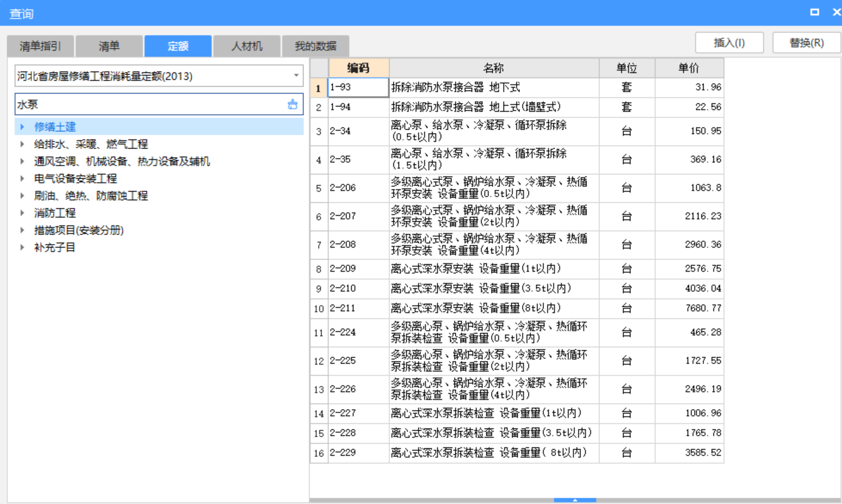Expand the 修缮土建 tree node
The height and width of the screenshot is (504, 842).
[22, 127]
